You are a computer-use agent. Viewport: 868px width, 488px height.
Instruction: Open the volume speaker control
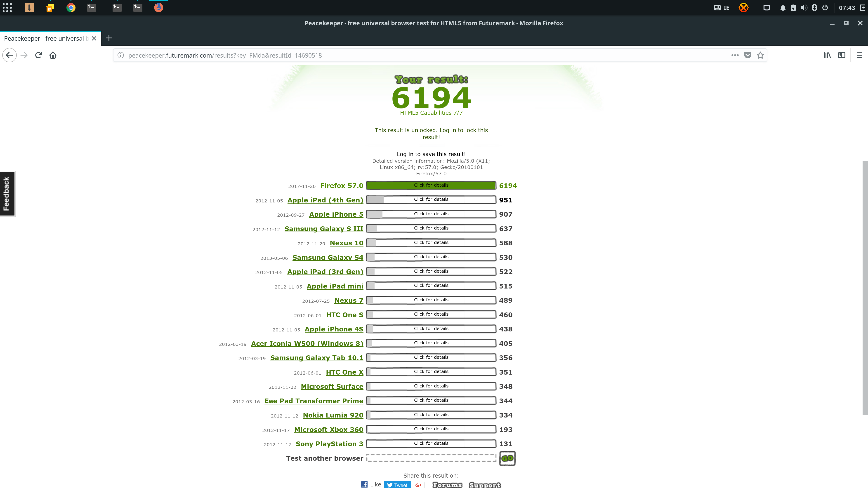[804, 7]
